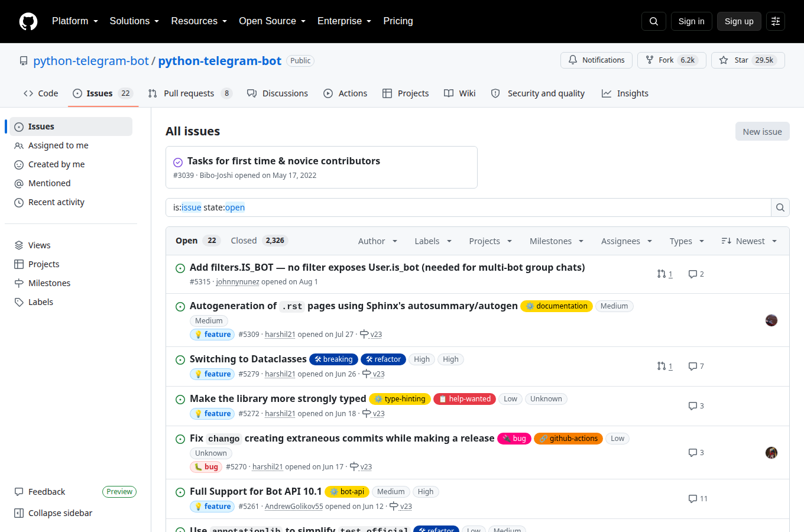Image resolution: width=804 pixels, height=532 pixels.
Task: Click the python-telegram-bot owner link
Action: (x=91, y=61)
